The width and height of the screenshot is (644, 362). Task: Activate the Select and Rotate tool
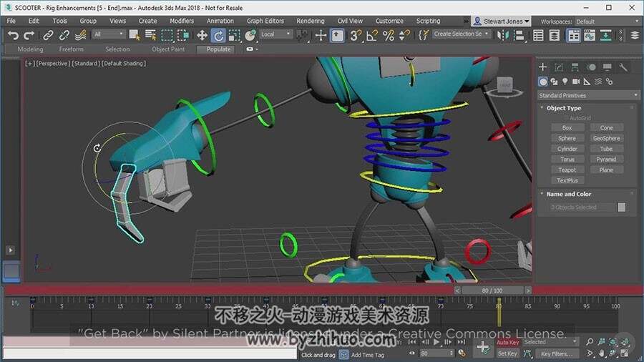click(218, 36)
